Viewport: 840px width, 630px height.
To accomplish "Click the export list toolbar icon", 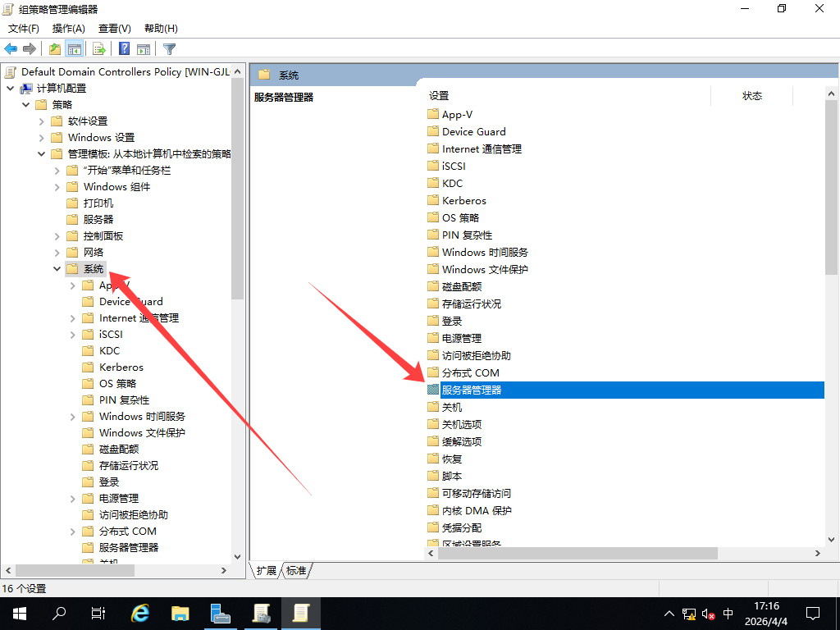I will (x=99, y=49).
